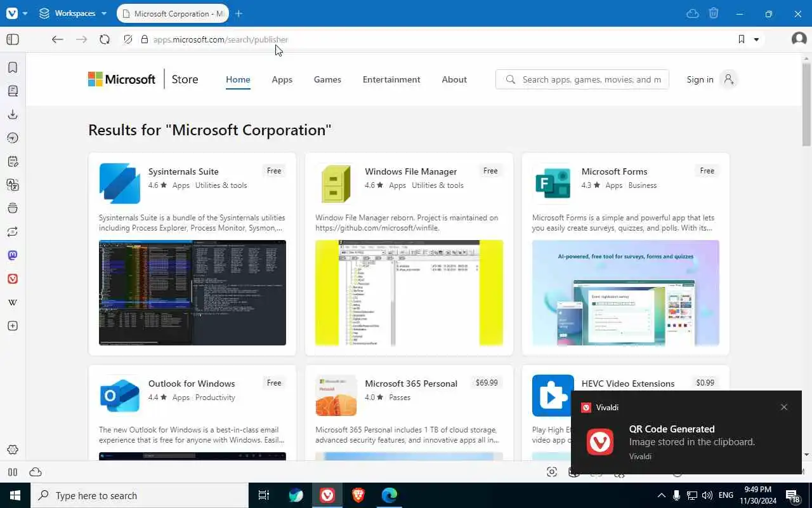Open Window panel in sidebar

pos(13,208)
